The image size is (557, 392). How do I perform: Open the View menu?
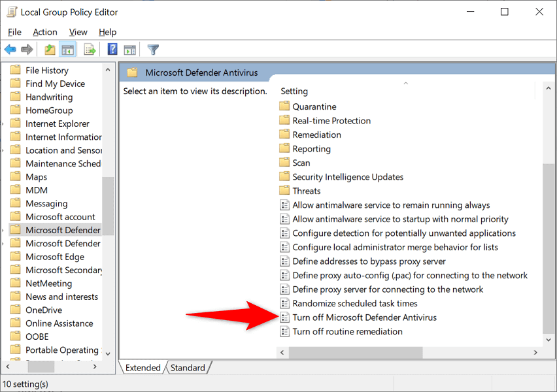pos(78,32)
